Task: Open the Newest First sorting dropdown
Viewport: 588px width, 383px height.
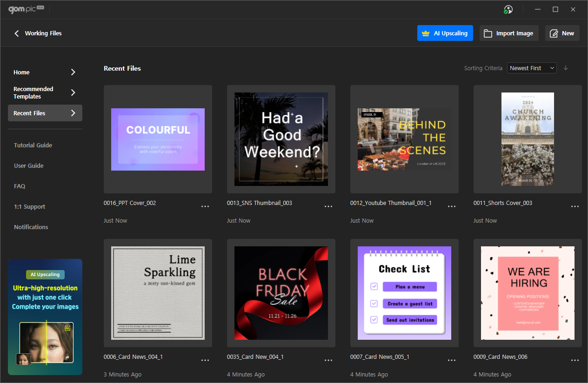Action: coord(532,68)
